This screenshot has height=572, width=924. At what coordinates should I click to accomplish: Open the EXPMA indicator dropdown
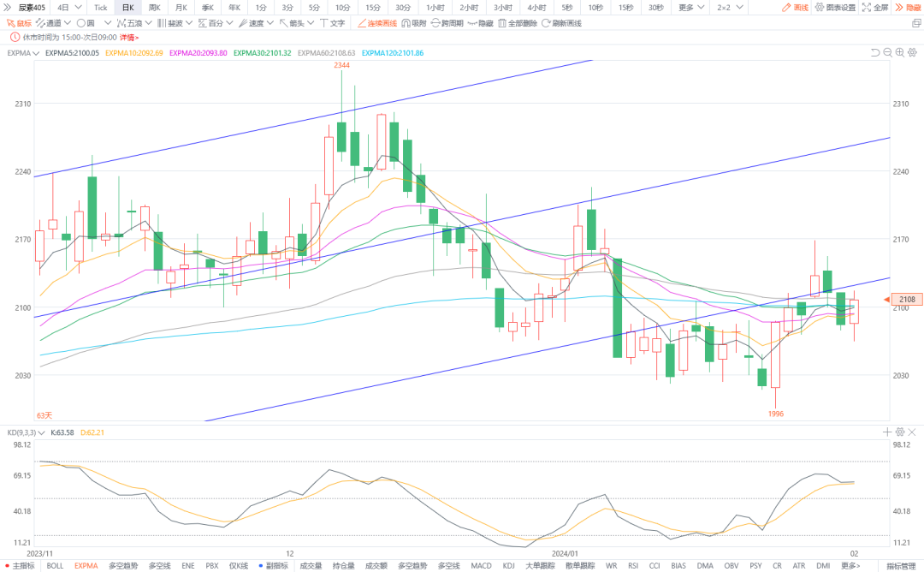(x=23, y=52)
